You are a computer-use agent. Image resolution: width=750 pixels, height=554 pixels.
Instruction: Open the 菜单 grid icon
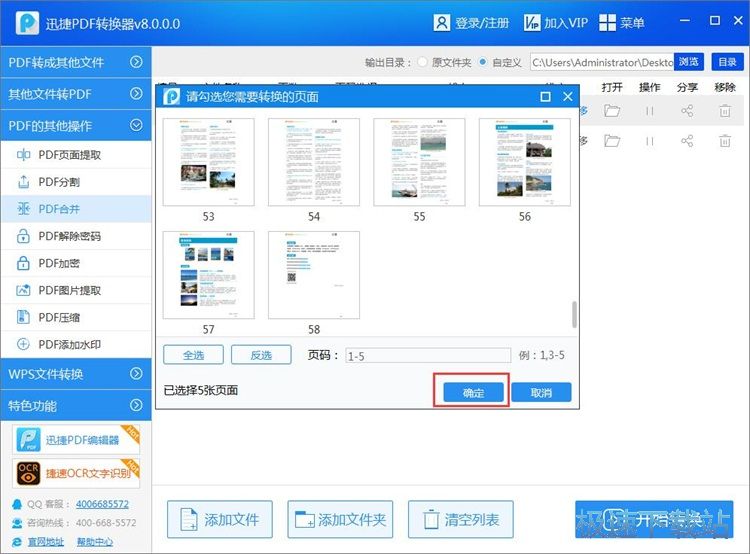coord(607,22)
